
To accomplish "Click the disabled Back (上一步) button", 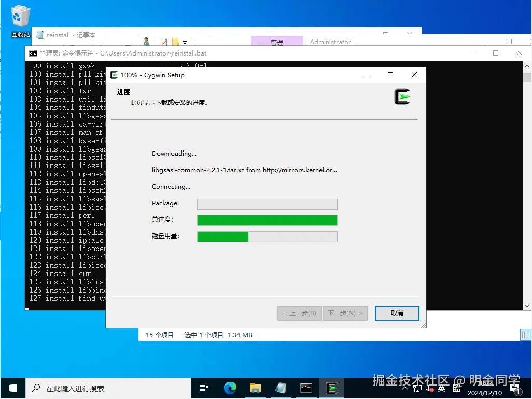I will (300, 313).
